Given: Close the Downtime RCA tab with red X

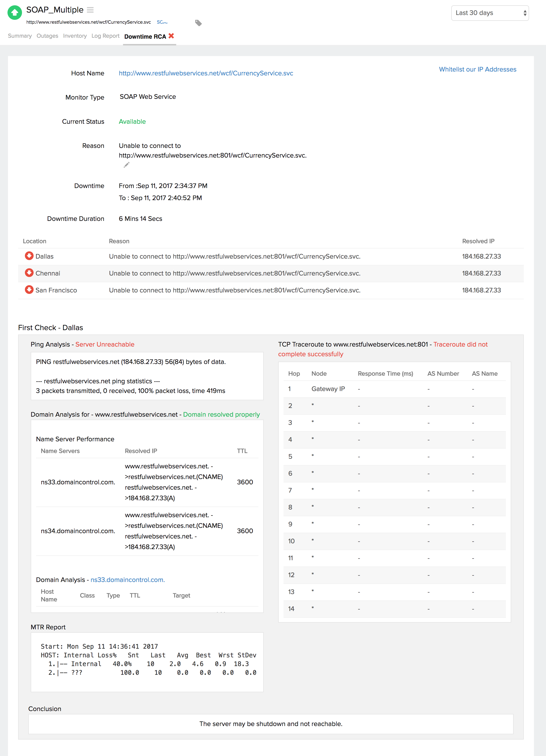Looking at the screenshot, I should pos(171,36).
